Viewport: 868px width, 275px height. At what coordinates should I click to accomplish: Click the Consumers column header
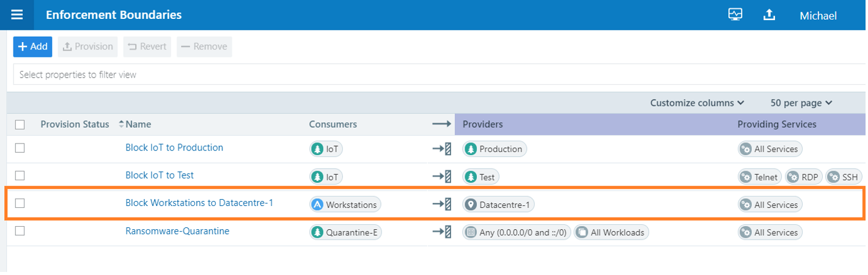[x=333, y=124]
